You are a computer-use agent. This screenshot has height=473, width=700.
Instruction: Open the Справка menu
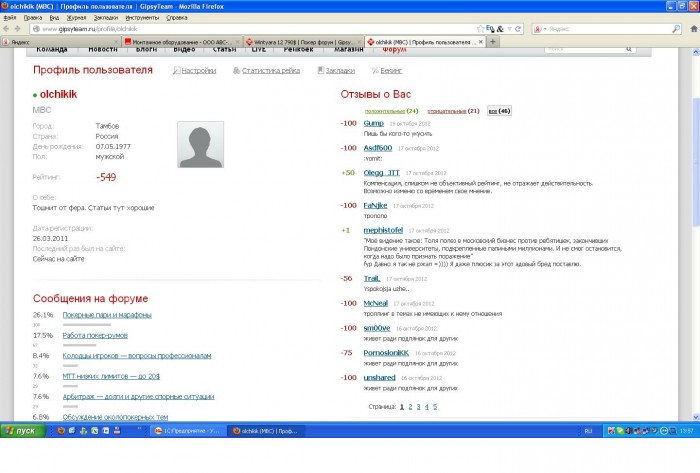177,17
